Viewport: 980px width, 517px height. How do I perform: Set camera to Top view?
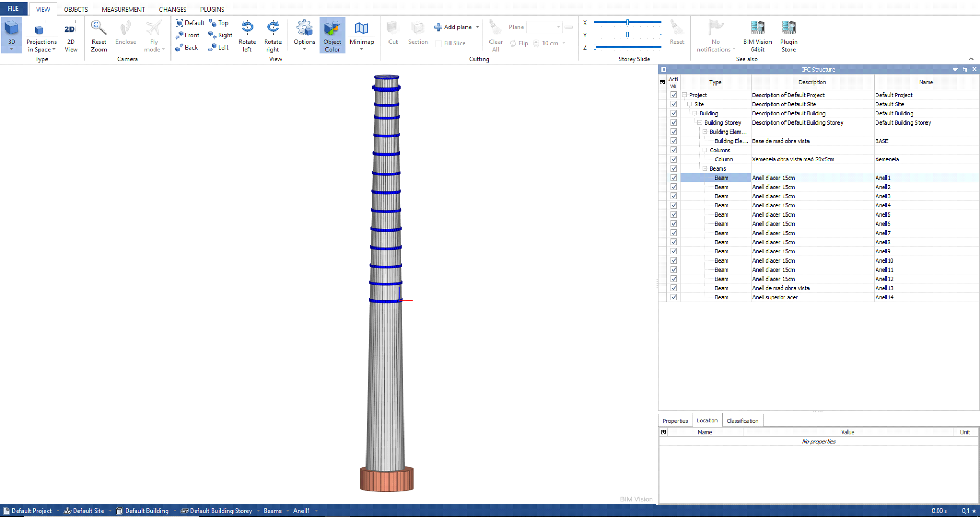click(219, 23)
